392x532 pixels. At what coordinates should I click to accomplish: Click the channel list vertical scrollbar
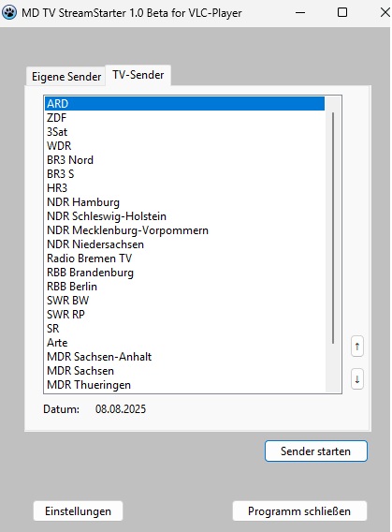pos(333,228)
